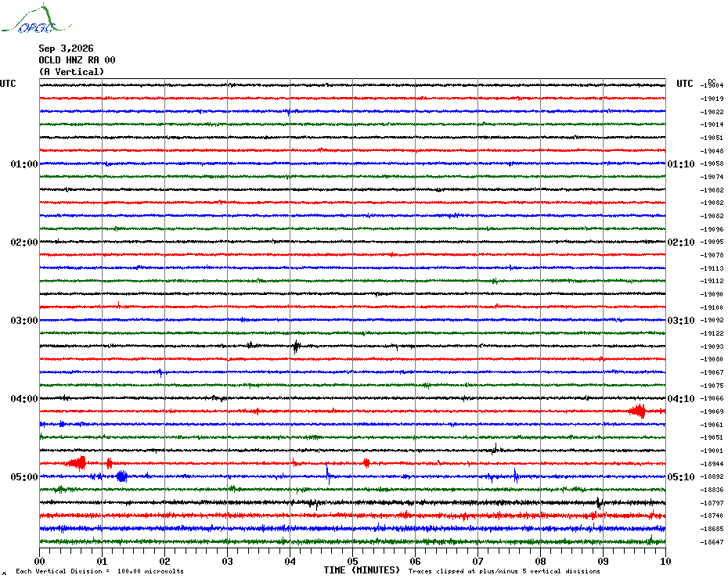Select the Sep 3,2026 date text
The height and width of the screenshot is (582, 728).
click(66, 48)
